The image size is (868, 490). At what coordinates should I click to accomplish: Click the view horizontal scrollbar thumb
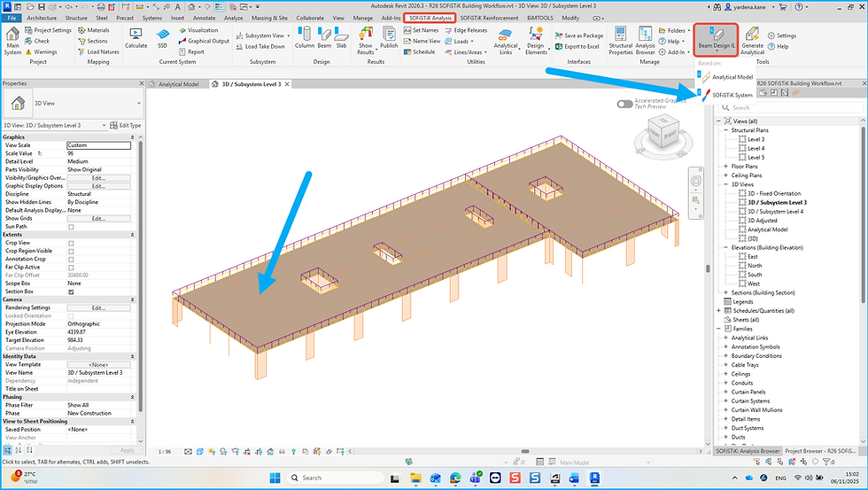pos(524,451)
